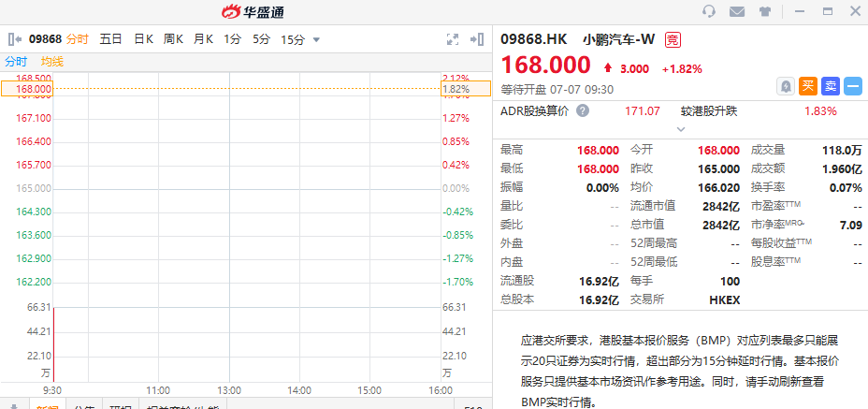
Task: Click the ADR converted price 171.07
Action: [x=643, y=110]
